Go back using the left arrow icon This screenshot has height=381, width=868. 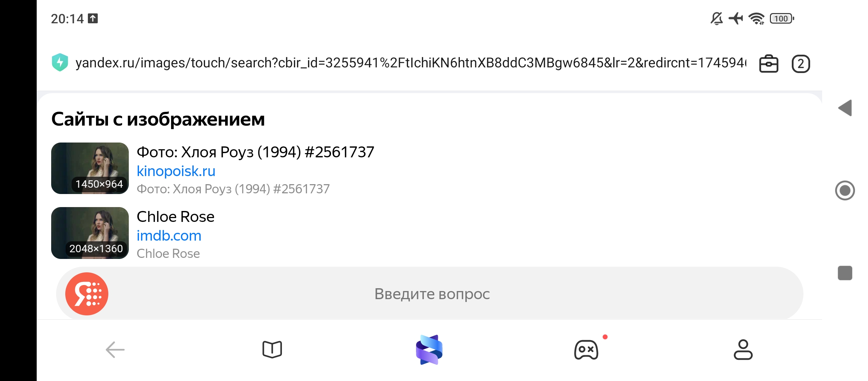[115, 350]
